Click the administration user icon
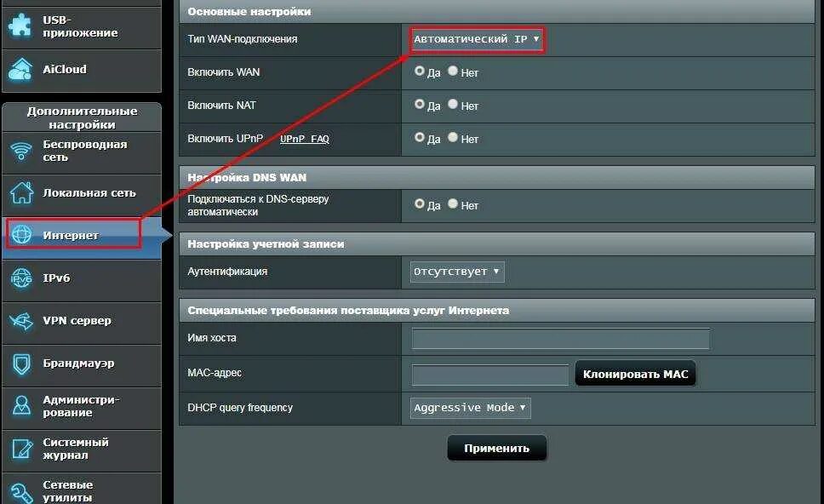824x504 pixels. click(21, 406)
